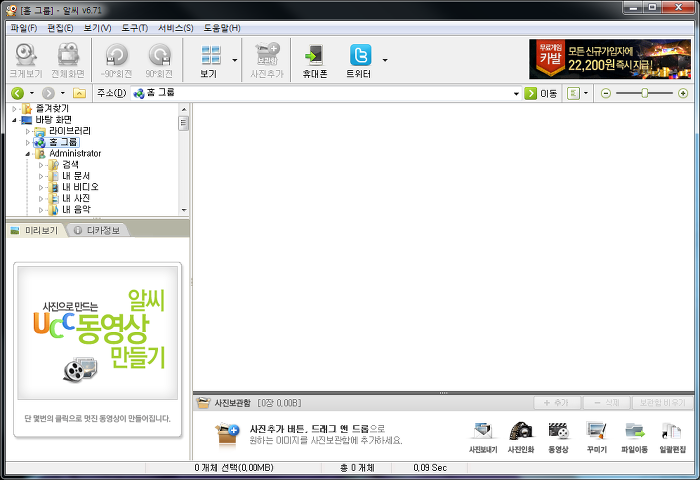Select 내 음악 folder in tree
The image size is (700, 480).
[76, 209]
